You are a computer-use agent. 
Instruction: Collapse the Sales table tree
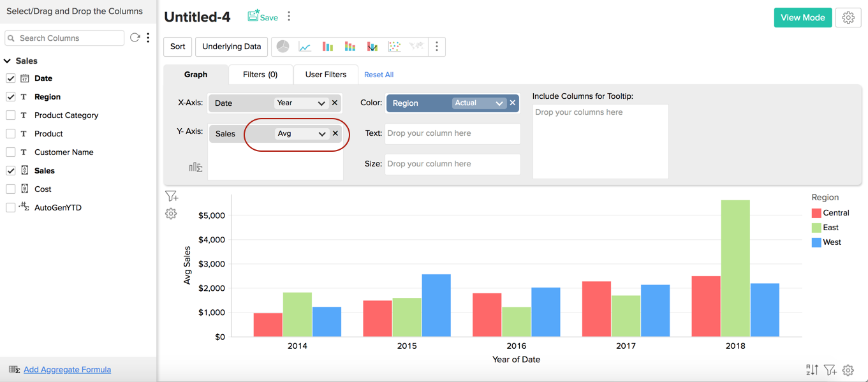(x=8, y=61)
